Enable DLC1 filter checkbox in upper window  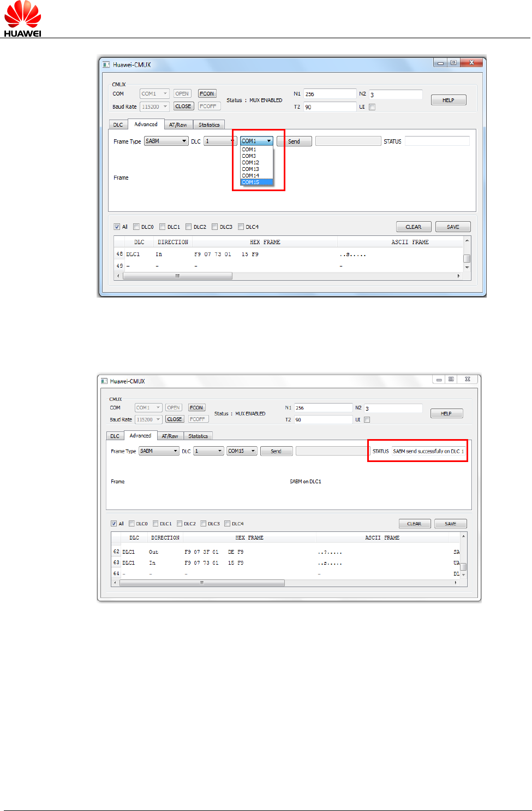[163, 227]
